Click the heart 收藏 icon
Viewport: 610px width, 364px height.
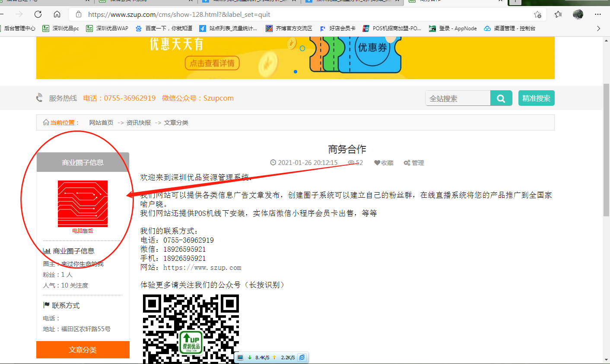coord(377,163)
